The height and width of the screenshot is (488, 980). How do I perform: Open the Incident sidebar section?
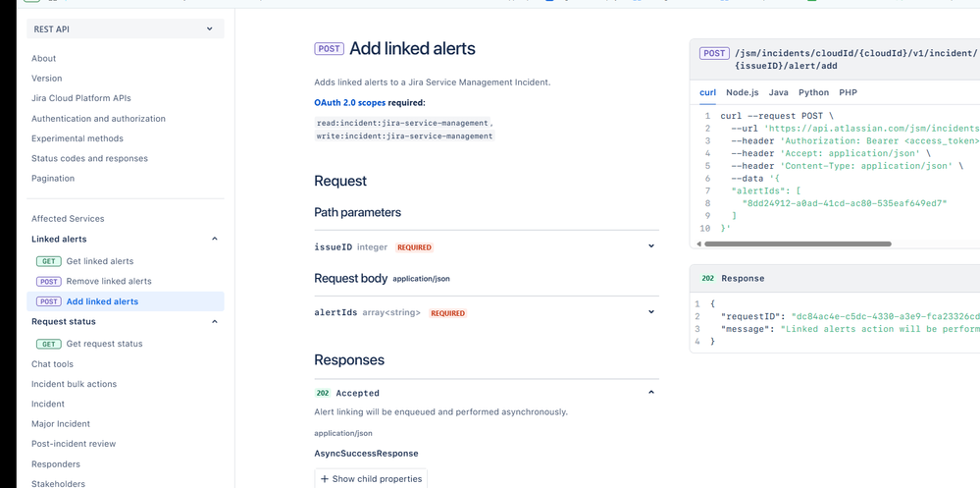[48, 404]
